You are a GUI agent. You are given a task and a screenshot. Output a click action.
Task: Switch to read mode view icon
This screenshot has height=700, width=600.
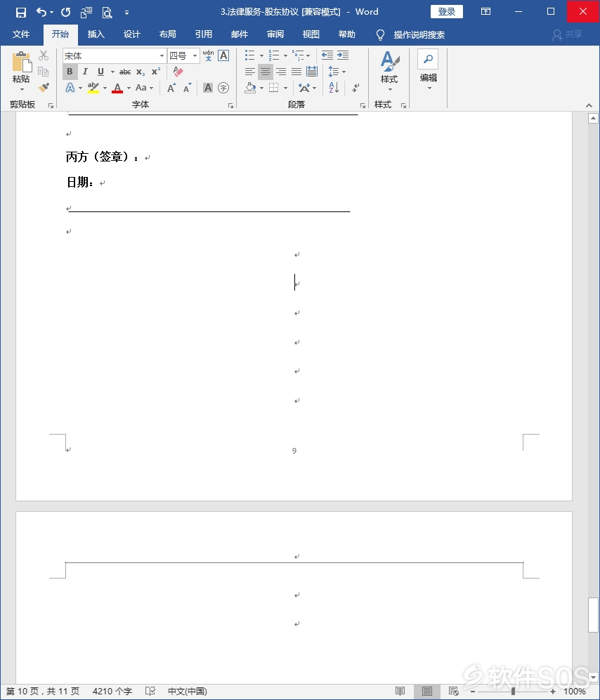(x=400, y=692)
